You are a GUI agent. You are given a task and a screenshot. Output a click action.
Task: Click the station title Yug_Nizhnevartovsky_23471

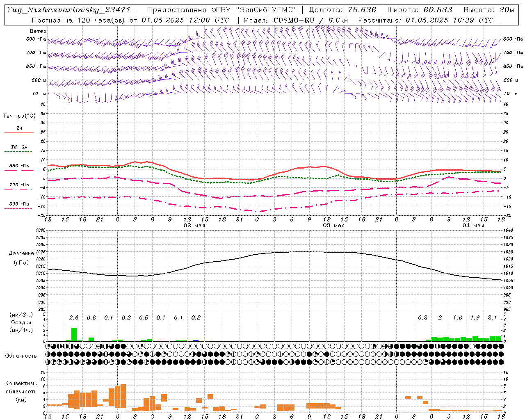click(68, 10)
